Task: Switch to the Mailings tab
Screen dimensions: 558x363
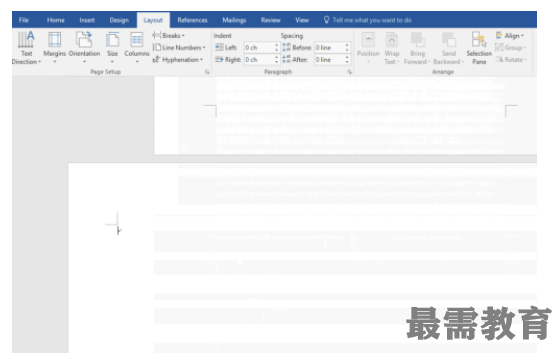Action: 234,20
